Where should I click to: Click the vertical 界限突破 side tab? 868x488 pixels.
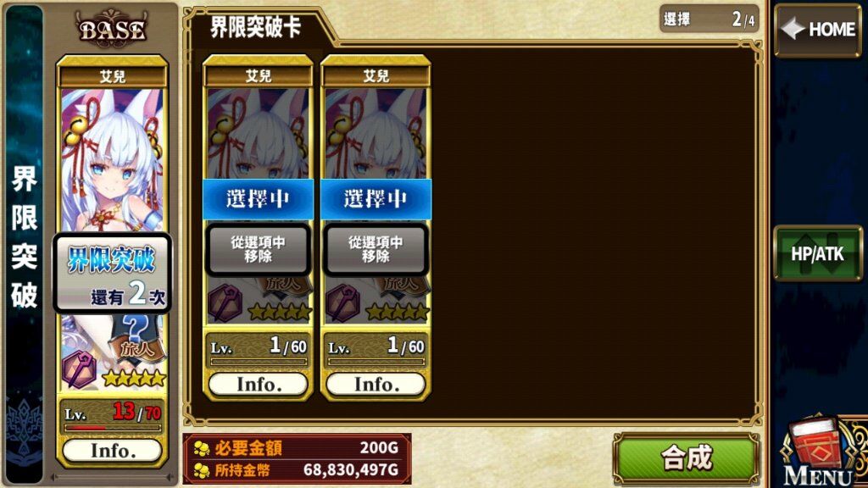click(x=25, y=238)
